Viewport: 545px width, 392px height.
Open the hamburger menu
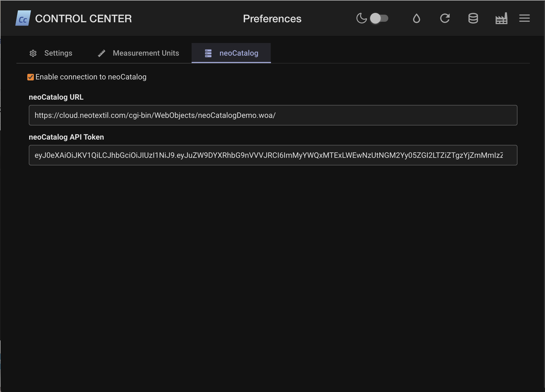[x=524, y=18]
